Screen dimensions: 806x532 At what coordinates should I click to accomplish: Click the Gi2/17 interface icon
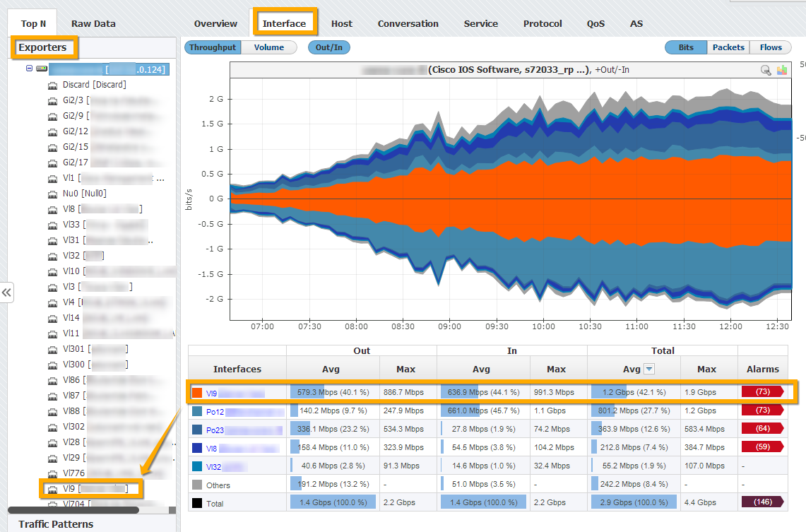(52, 163)
